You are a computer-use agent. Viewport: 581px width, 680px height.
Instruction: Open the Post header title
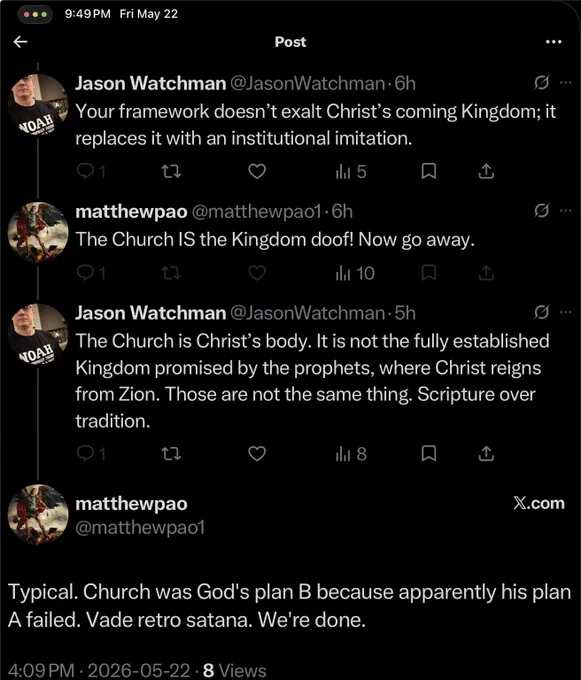(290, 42)
